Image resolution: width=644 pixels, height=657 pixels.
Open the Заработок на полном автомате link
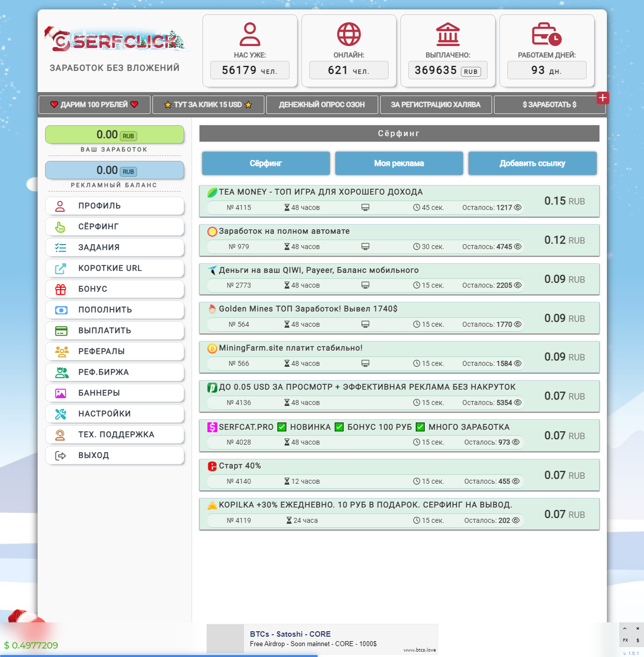[284, 231]
